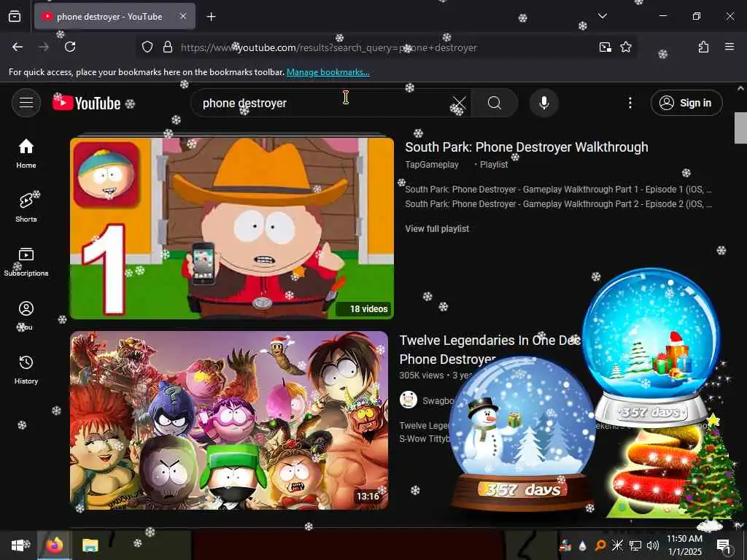The height and width of the screenshot is (560, 747).
Task: Open File Explorer from the taskbar
Action: tap(90, 545)
